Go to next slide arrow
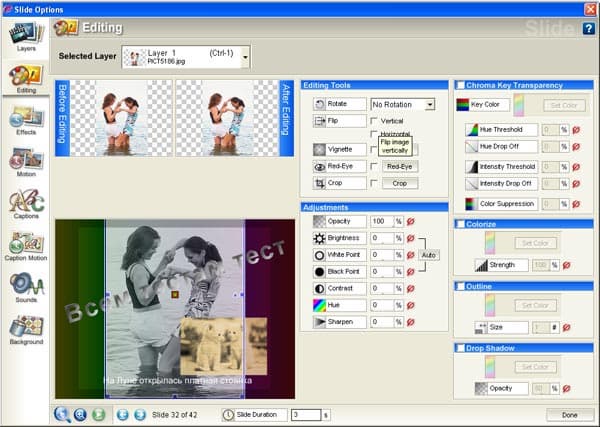The height and width of the screenshot is (427, 600). click(x=140, y=415)
